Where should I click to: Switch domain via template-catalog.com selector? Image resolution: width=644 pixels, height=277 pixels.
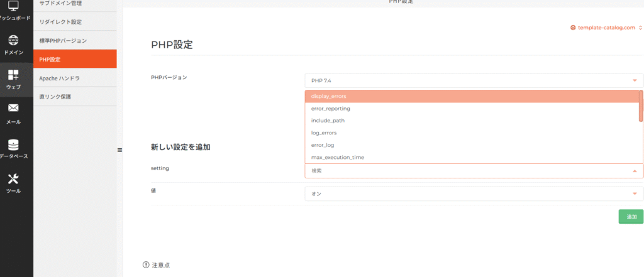click(x=609, y=28)
